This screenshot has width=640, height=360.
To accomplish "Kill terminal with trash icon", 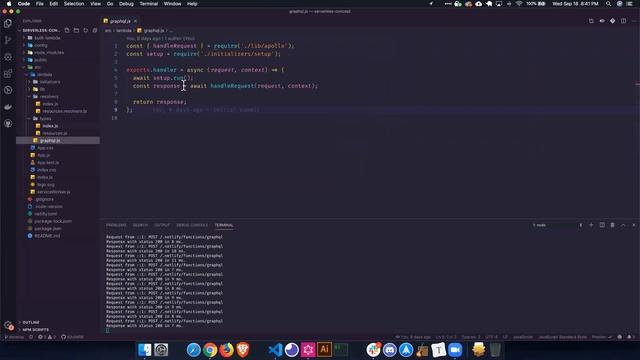I will tap(613, 225).
